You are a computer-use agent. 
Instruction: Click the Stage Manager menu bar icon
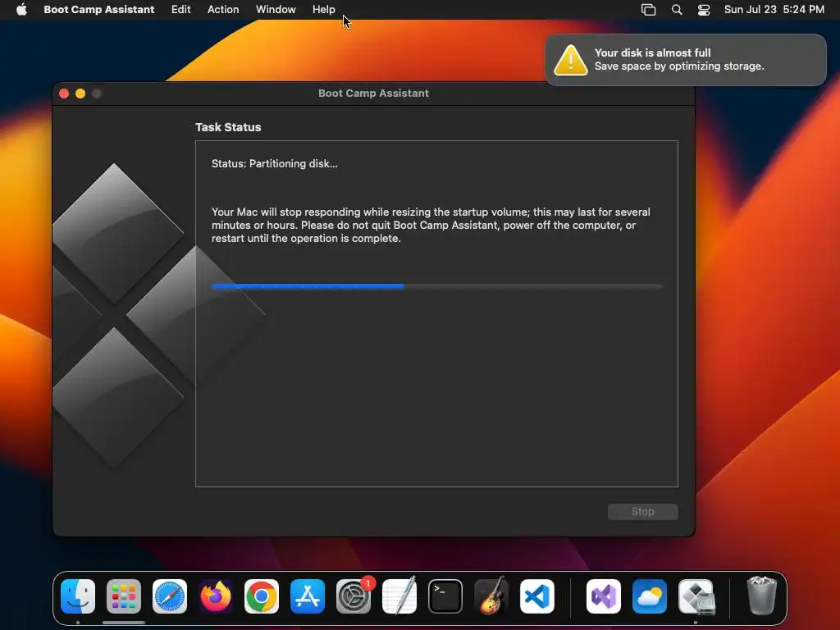click(648, 10)
